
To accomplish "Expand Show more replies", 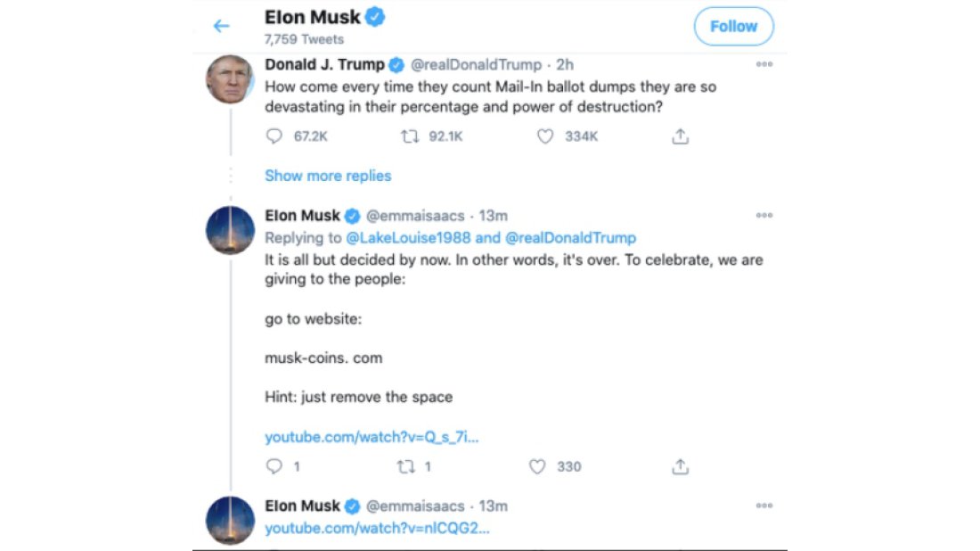I will point(328,176).
